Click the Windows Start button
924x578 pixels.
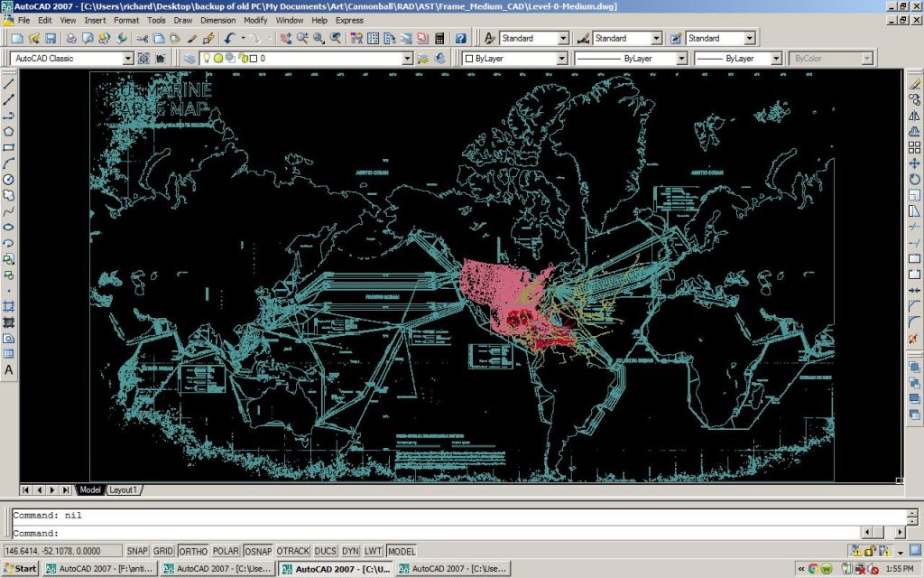tap(20, 569)
